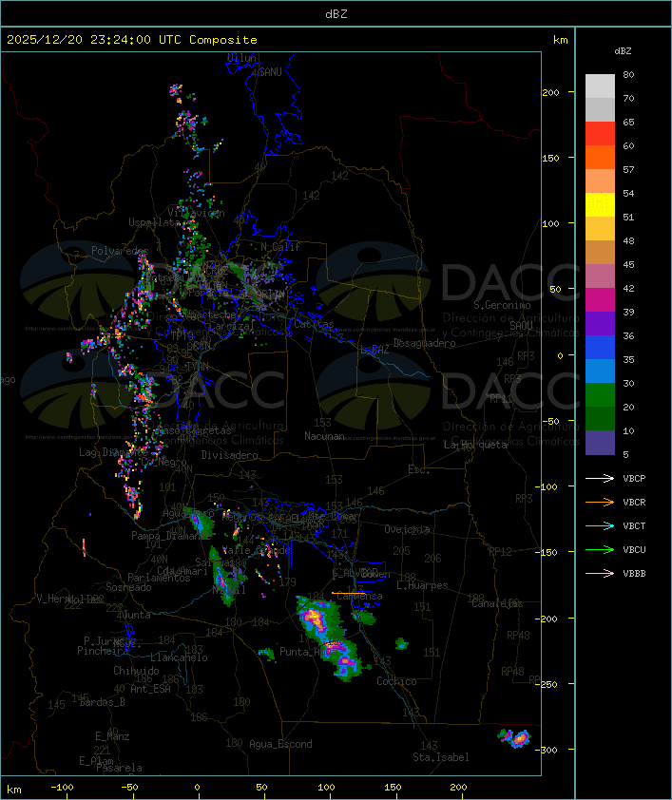Select the tan 45 dBZ color swatch
Image resolution: width=672 pixels, height=800 pixels.
click(600, 253)
